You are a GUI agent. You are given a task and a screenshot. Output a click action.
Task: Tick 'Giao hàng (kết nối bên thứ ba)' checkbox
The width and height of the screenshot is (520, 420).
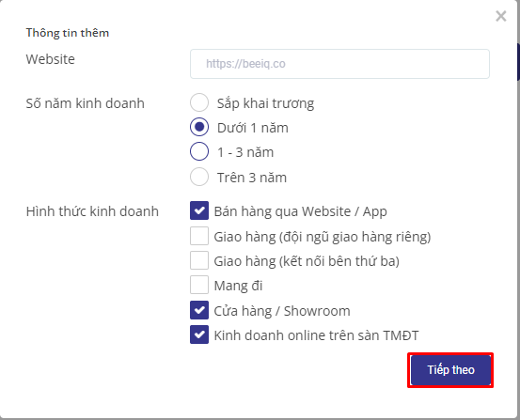click(x=199, y=260)
